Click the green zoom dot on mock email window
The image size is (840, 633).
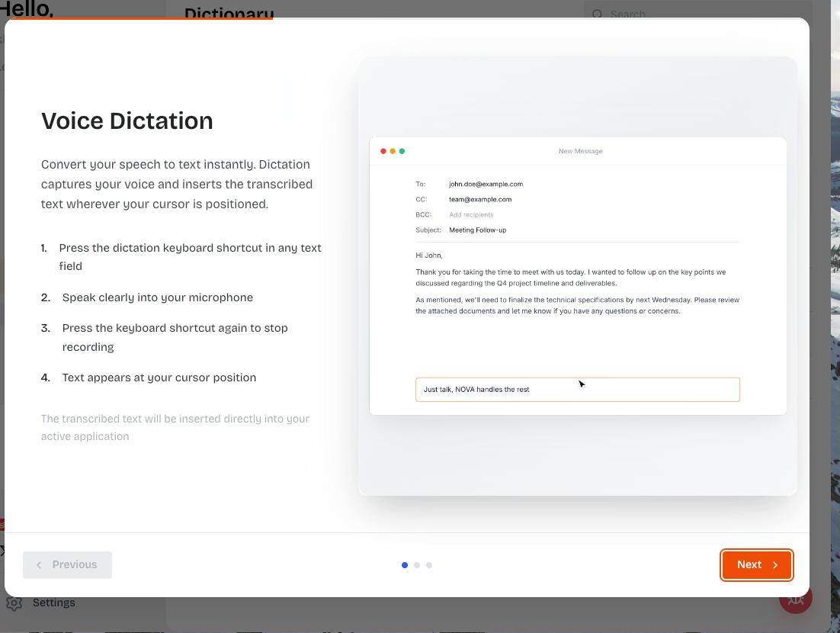(402, 151)
